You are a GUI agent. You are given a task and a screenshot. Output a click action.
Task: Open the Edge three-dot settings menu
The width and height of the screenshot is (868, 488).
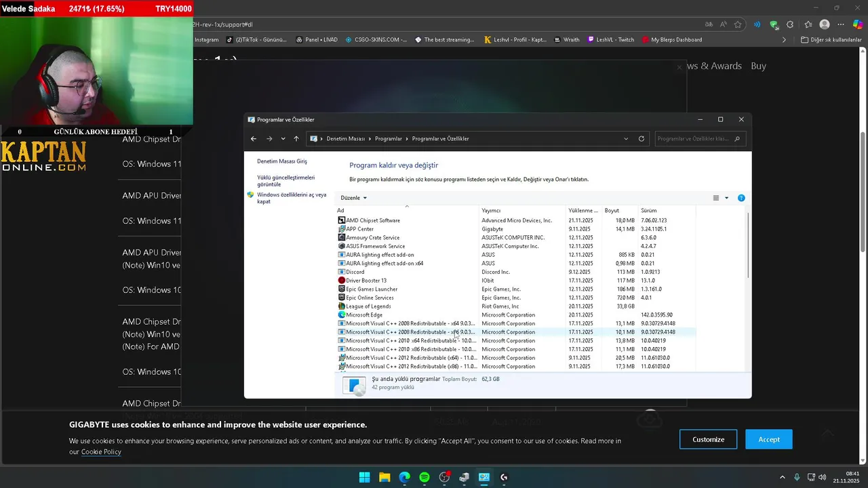pyautogui.click(x=841, y=24)
